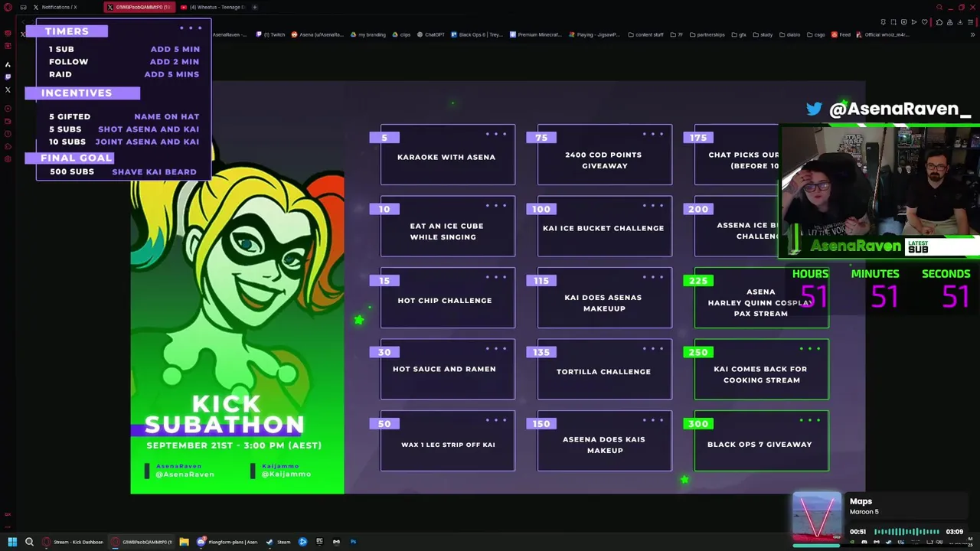The height and width of the screenshot is (551, 980).
Task: Open the Twitch bookmark
Action: pos(270,34)
